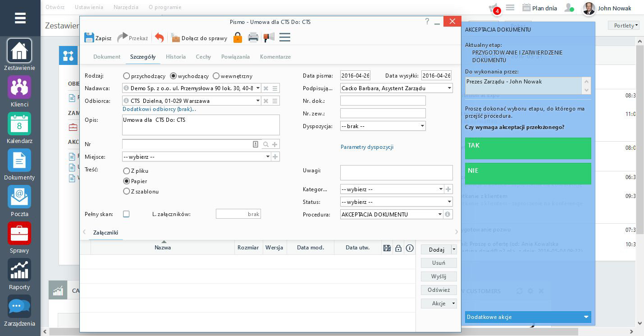Click the orange padlock icon in toolbar
Viewport: 644px width, 336px height.
click(x=238, y=38)
